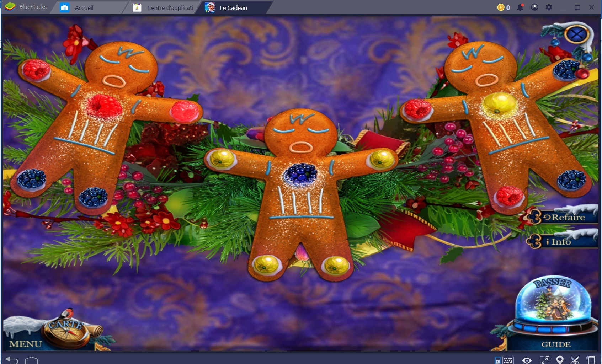The width and height of the screenshot is (602, 364).
Task: Maximize the BlueStacks window
Action: [577, 7]
